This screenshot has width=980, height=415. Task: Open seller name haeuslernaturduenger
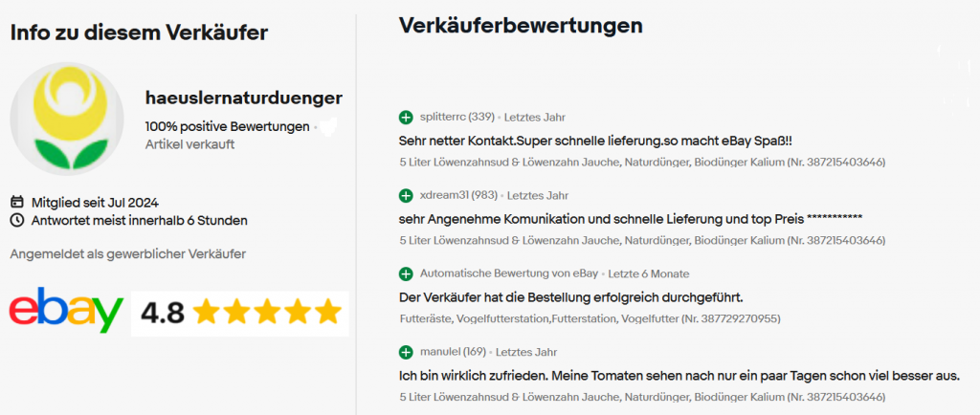tap(243, 98)
